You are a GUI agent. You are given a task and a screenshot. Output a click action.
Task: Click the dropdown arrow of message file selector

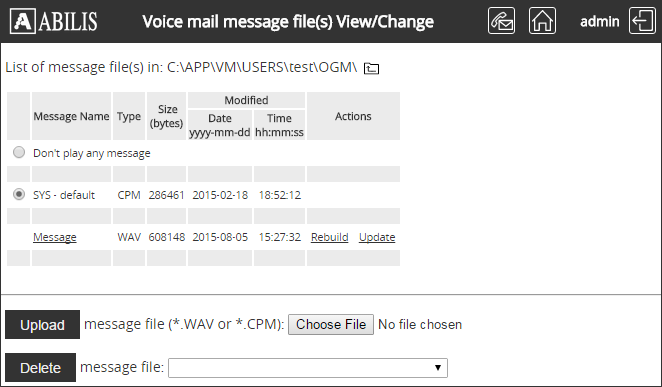pos(438,368)
